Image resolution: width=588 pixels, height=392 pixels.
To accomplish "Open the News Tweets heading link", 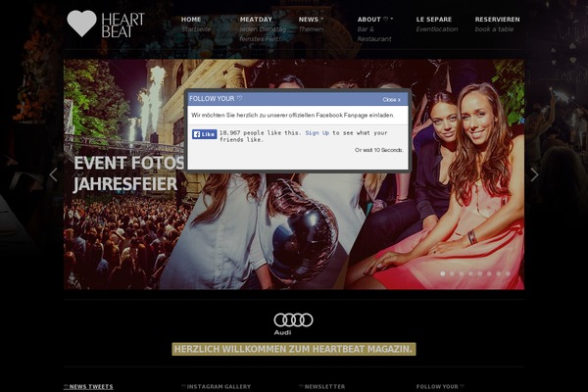I will click(x=88, y=387).
